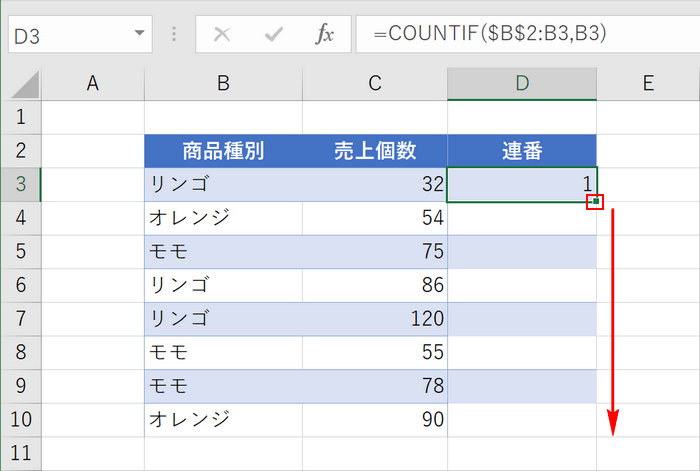Select column D header
The image size is (700, 471).
pyautogui.click(x=522, y=83)
